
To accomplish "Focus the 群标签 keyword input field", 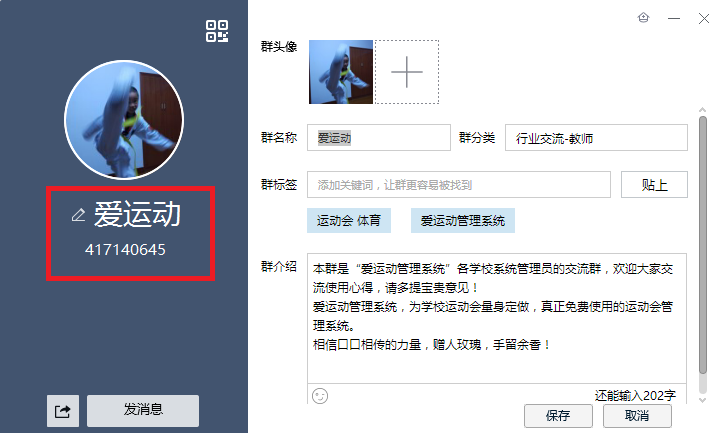I will pos(458,184).
